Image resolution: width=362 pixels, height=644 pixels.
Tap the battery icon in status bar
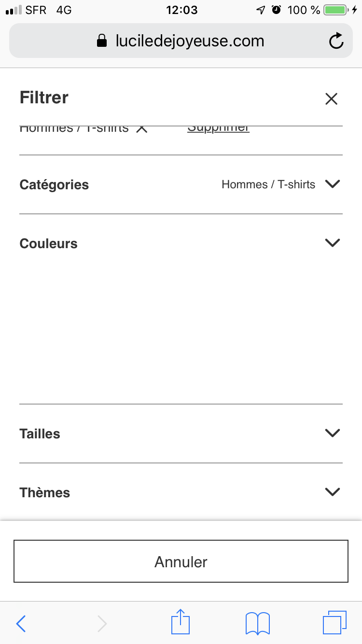[x=335, y=10]
